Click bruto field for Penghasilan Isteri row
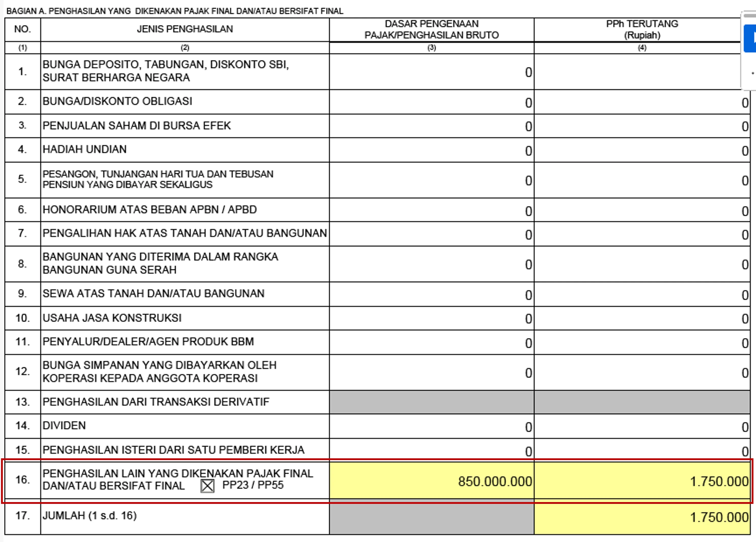The image size is (756, 542). [432, 450]
